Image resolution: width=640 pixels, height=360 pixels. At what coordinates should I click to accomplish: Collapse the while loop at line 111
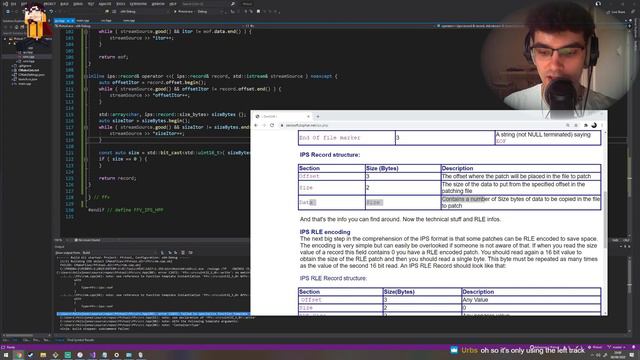tap(86, 89)
